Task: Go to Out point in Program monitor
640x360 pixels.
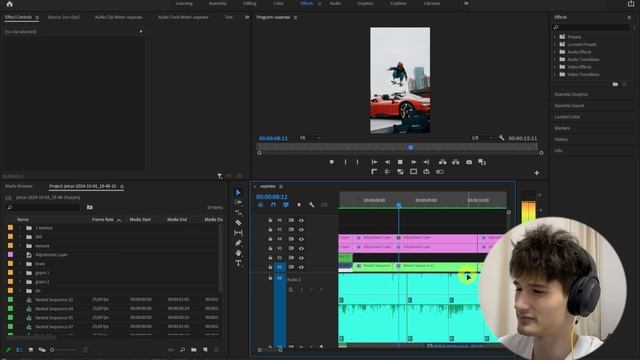Action: (426, 162)
